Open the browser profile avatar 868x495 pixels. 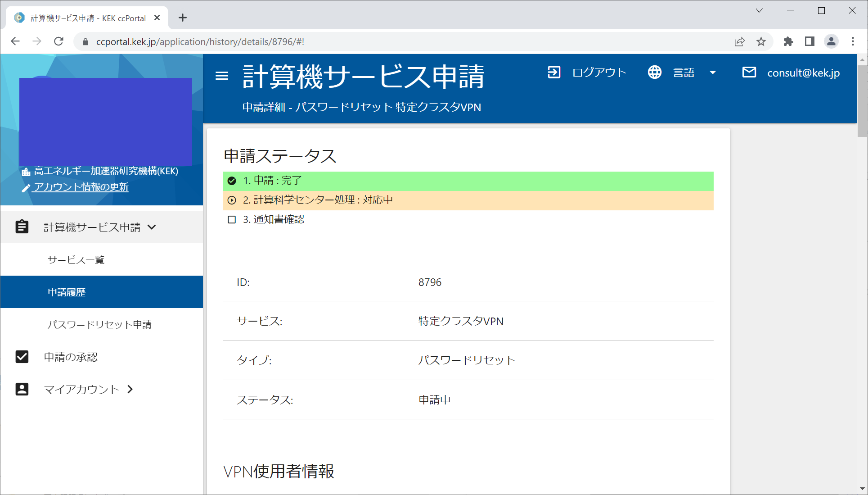pos(831,41)
